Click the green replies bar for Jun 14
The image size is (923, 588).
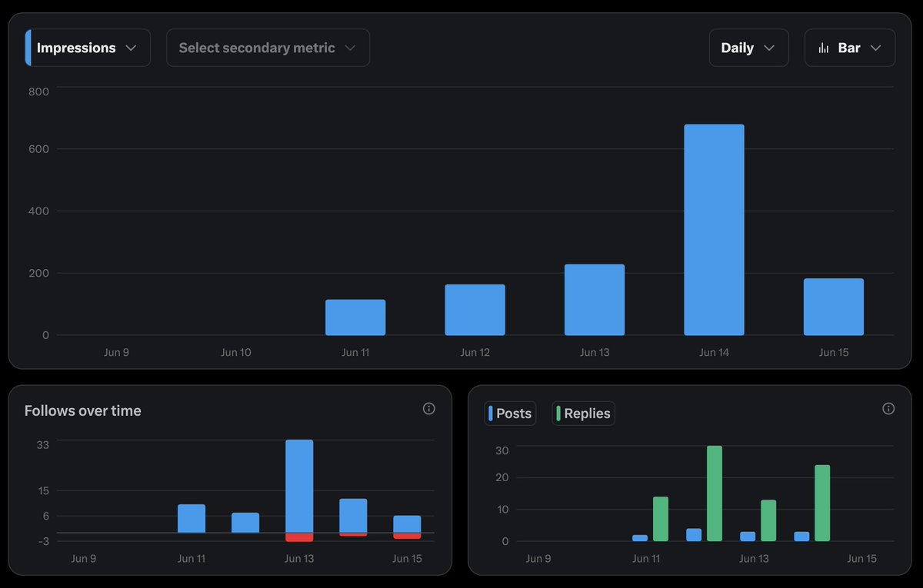(x=822, y=503)
